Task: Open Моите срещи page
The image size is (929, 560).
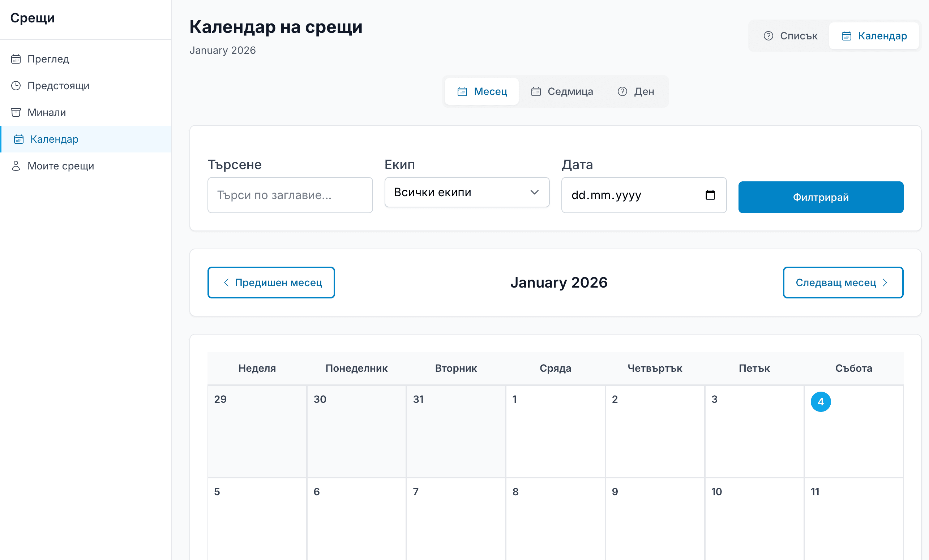Action: click(86, 166)
